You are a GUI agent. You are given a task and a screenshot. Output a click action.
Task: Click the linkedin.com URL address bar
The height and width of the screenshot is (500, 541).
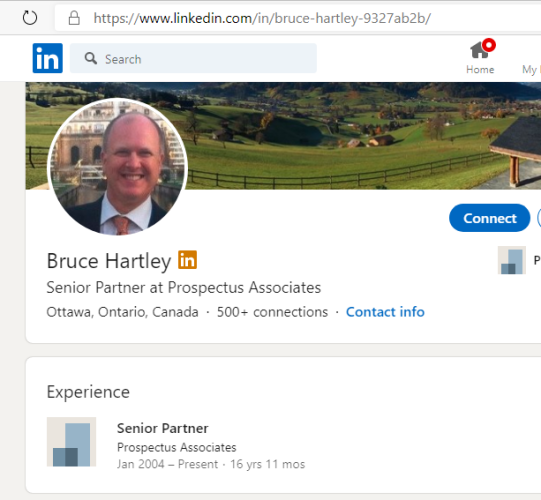tap(262, 18)
